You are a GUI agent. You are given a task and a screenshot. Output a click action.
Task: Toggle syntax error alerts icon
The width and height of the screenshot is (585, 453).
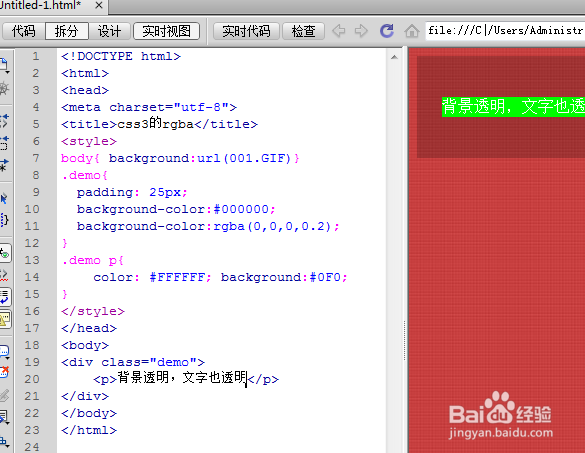coord(5,319)
